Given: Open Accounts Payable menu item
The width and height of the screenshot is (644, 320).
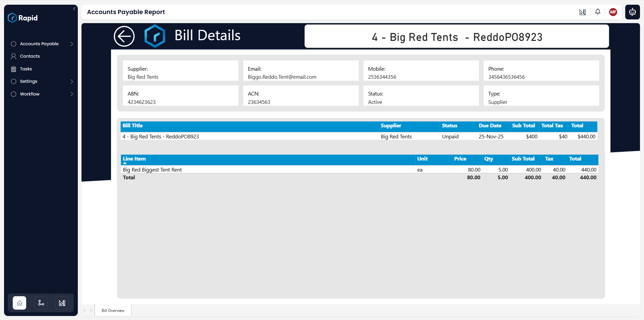Looking at the screenshot, I should (39, 44).
